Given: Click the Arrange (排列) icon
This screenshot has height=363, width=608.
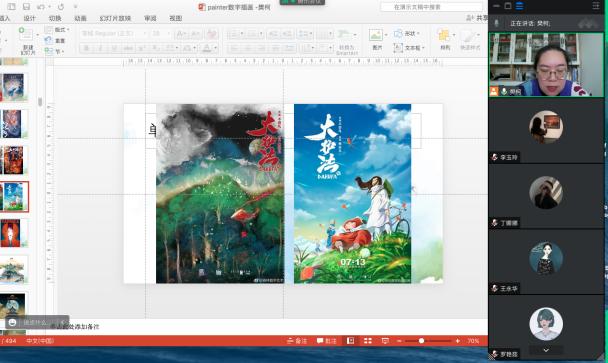Looking at the screenshot, I should (444, 36).
